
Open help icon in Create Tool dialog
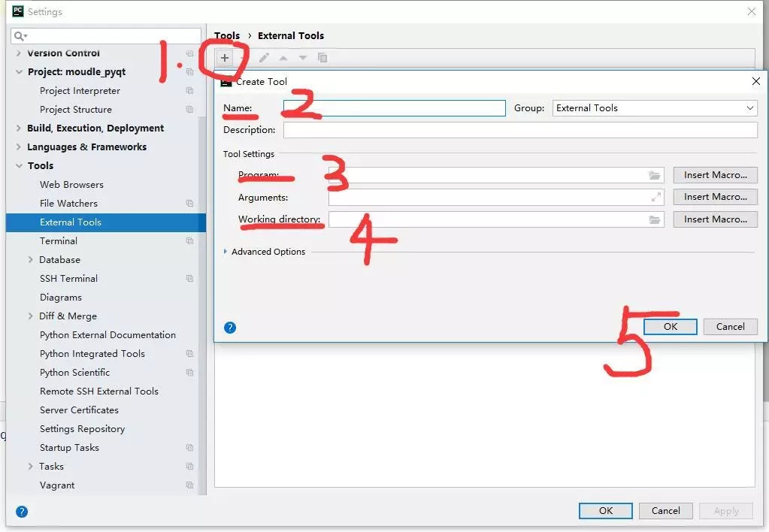[x=230, y=328]
